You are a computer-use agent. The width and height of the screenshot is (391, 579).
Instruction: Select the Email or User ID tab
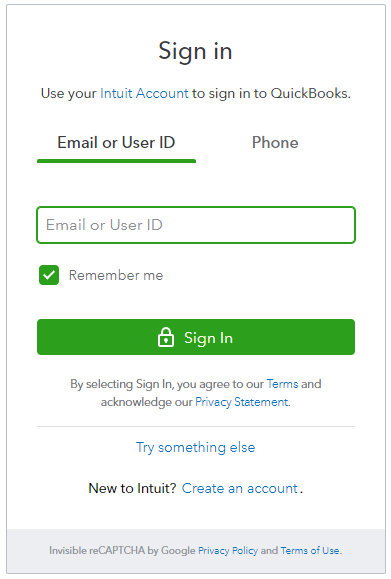116,143
